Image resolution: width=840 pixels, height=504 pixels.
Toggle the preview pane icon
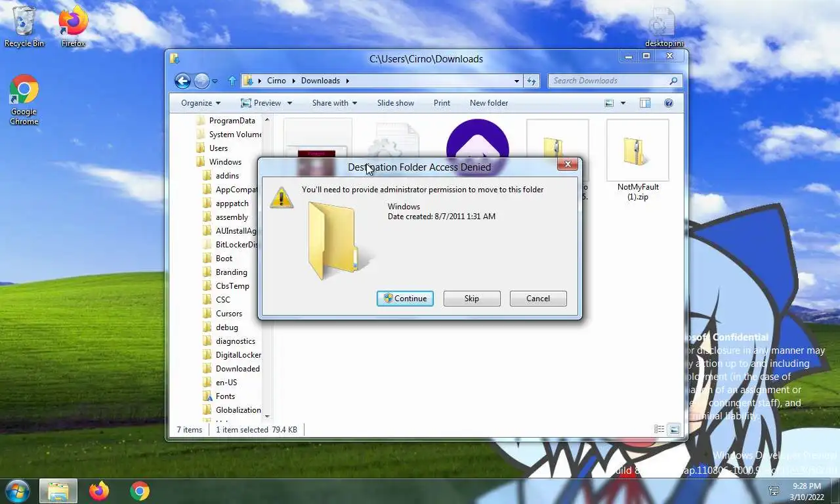(x=645, y=103)
